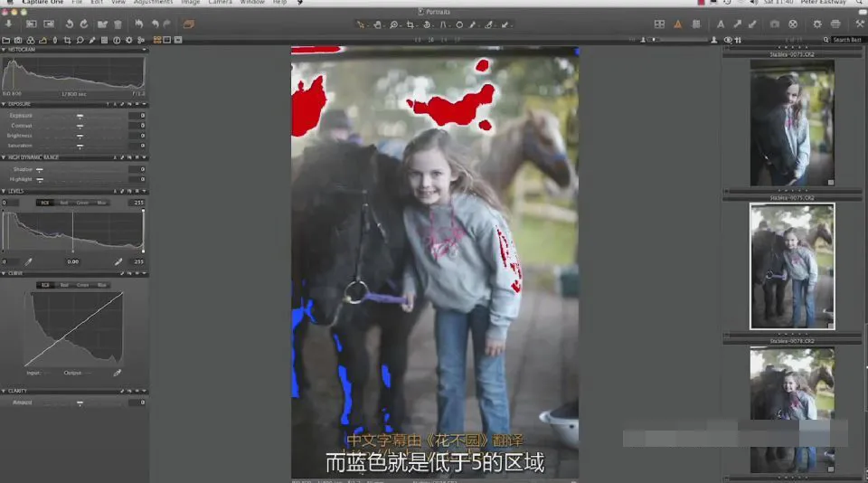
Task: Open the Camera menu
Action: [x=221, y=2]
